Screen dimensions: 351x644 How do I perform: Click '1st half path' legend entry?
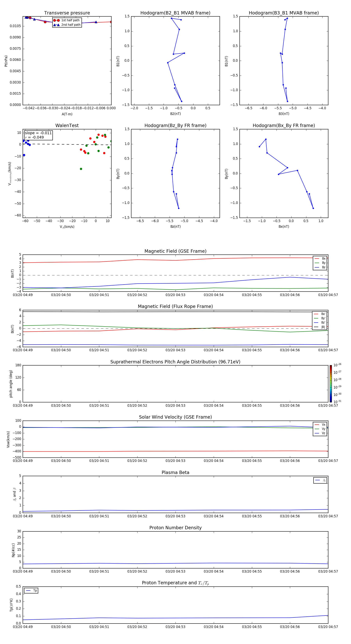[67, 20]
